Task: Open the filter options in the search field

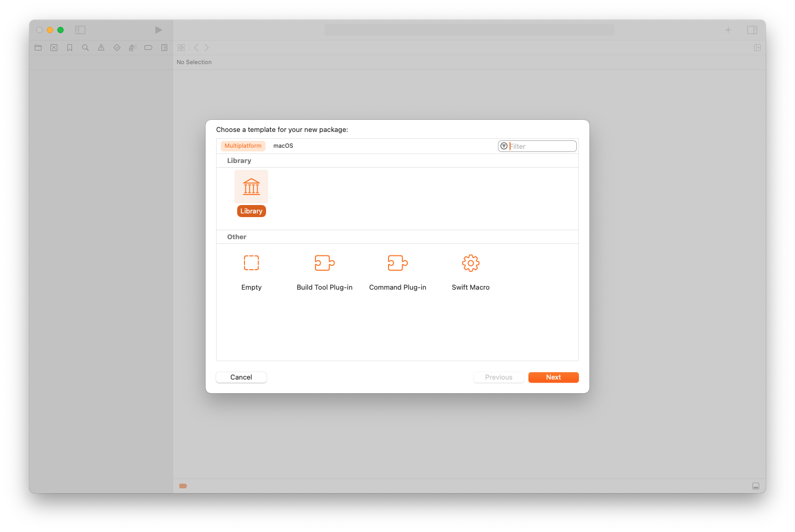Action: click(504, 146)
